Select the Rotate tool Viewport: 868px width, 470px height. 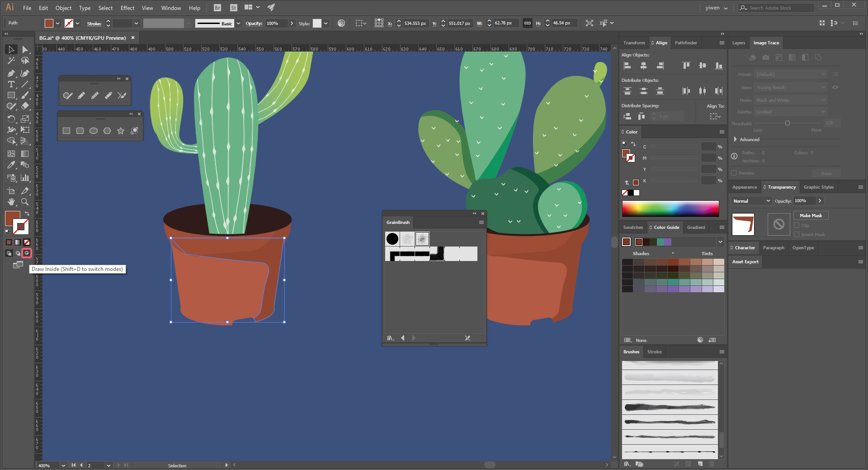pyautogui.click(x=11, y=119)
